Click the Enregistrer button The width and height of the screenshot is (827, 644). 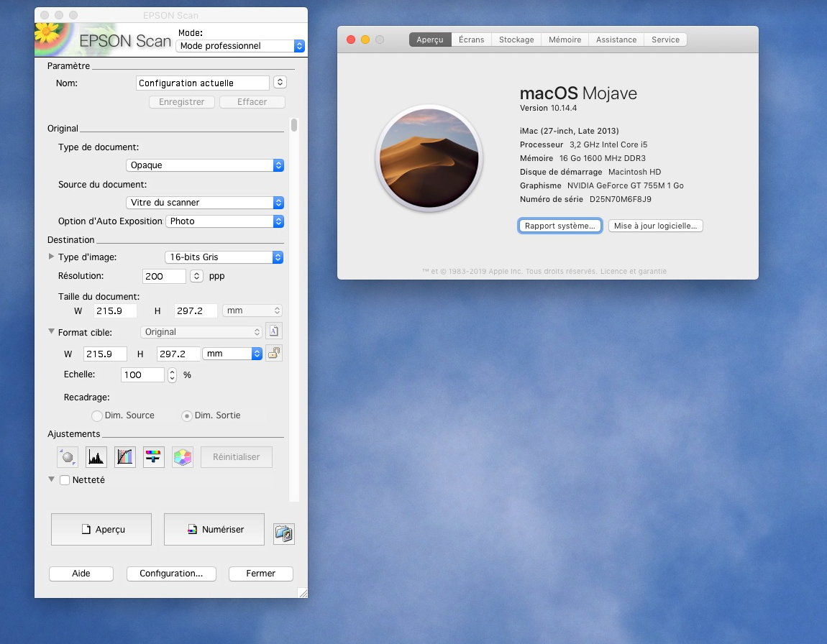182,102
